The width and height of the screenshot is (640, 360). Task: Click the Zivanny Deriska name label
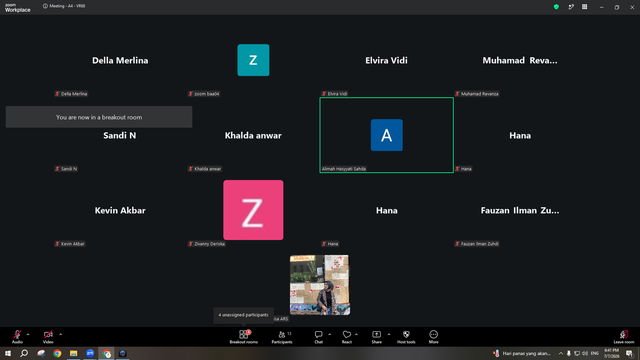207,244
